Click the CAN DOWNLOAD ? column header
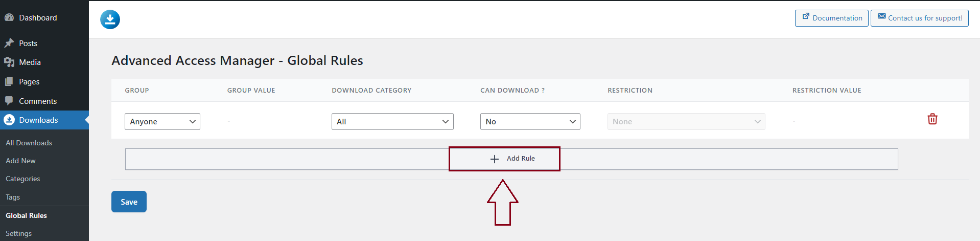The image size is (980, 241). pos(512,90)
